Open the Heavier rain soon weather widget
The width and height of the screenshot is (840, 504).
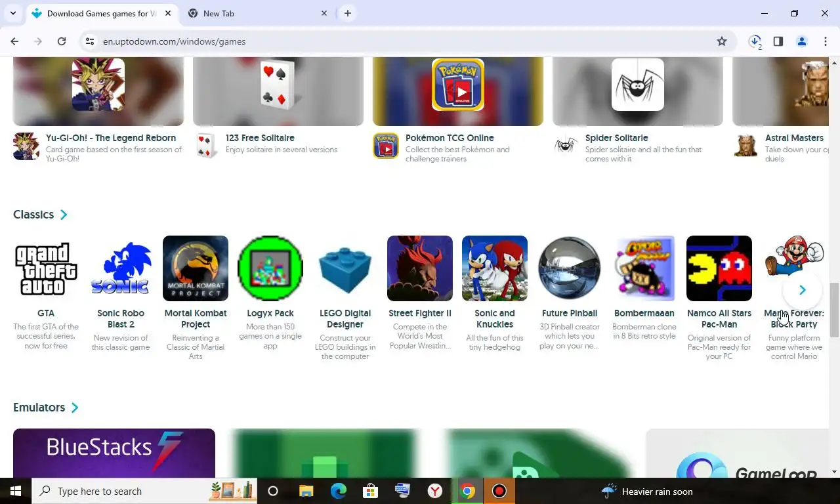pyautogui.click(x=646, y=491)
